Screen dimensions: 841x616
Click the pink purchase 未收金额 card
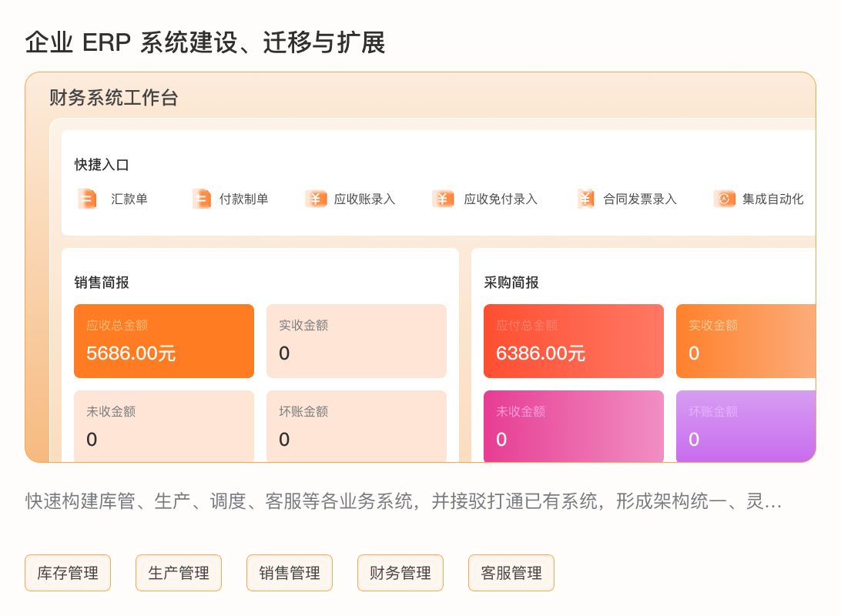point(573,427)
